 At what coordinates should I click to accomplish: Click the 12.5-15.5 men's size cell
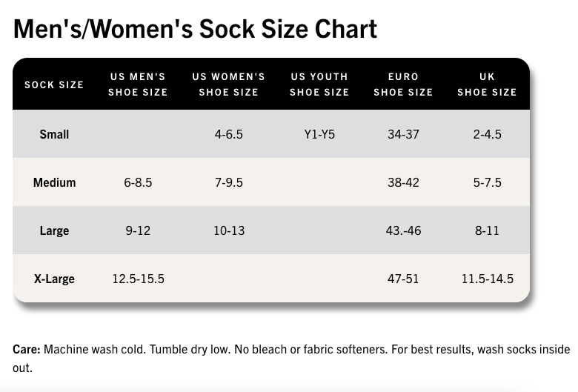[x=138, y=279]
